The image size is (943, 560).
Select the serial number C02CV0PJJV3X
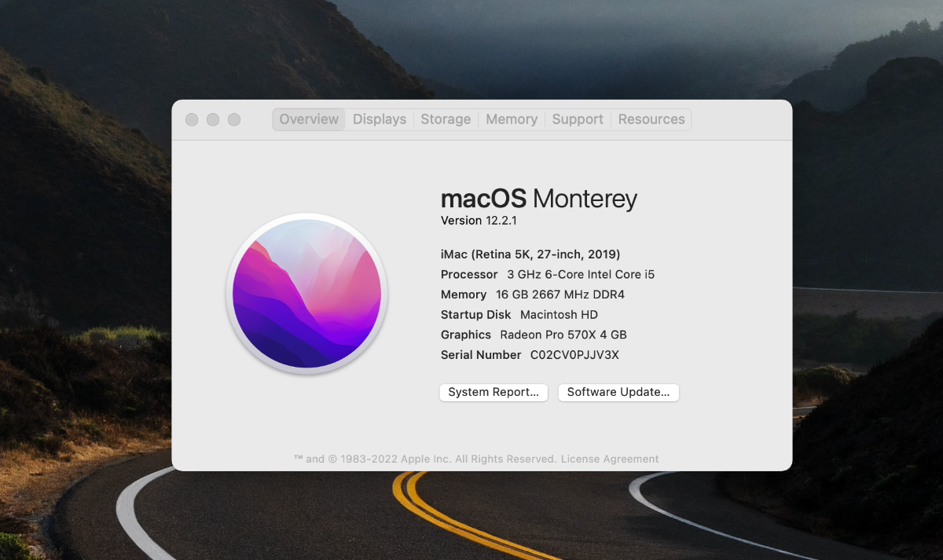click(x=574, y=355)
